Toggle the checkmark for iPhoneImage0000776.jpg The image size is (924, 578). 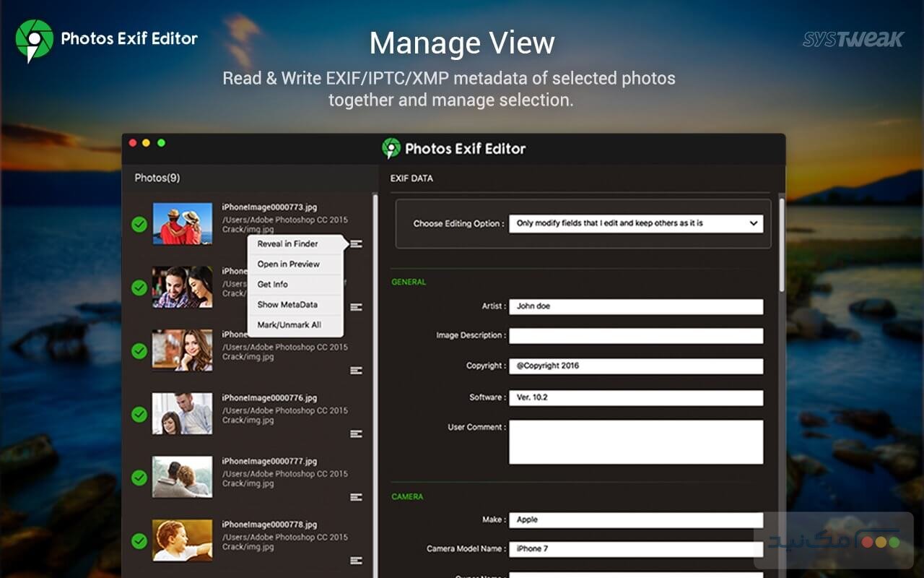[139, 415]
